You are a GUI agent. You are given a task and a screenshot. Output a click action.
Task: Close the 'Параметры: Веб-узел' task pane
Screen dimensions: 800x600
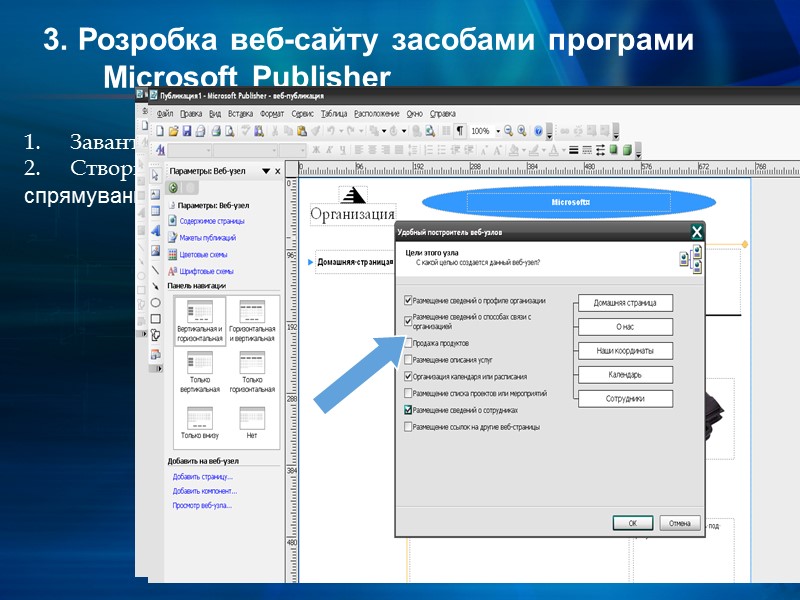click(278, 171)
